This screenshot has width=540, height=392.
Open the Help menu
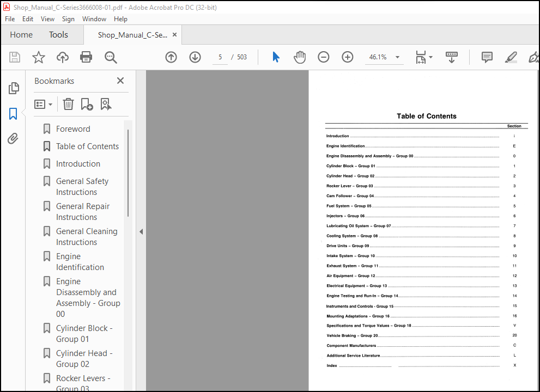pos(120,19)
